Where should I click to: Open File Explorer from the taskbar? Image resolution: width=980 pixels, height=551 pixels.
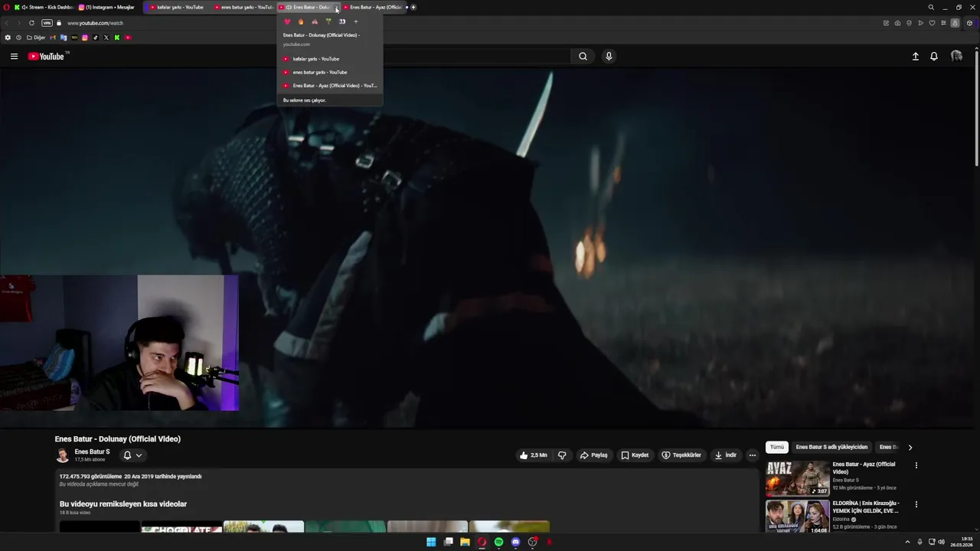465,542
